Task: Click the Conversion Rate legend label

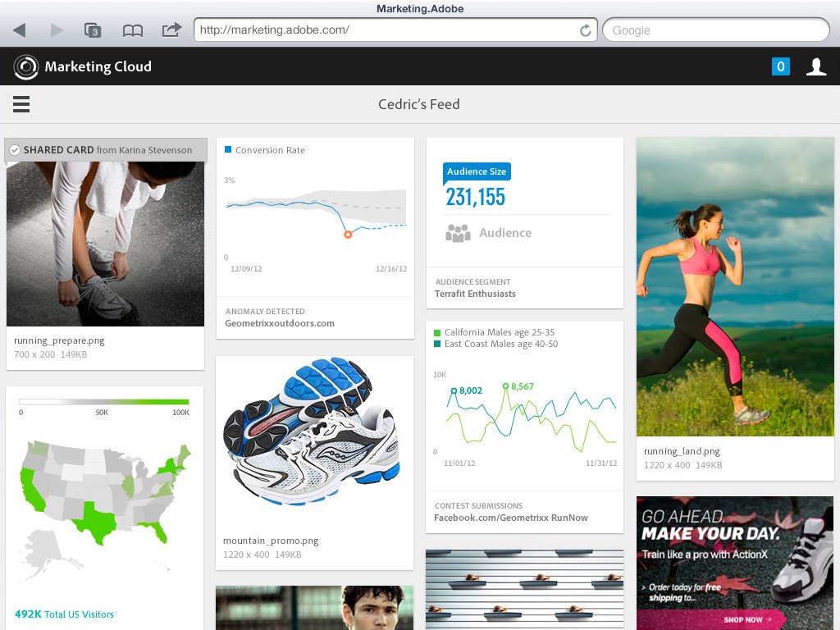Action: [x=270, y=150]
